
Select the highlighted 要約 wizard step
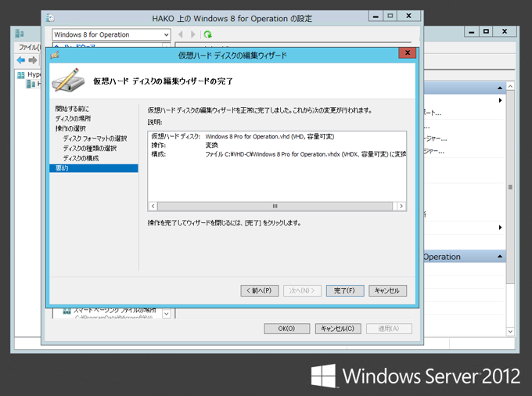click(x=94, y=168)
